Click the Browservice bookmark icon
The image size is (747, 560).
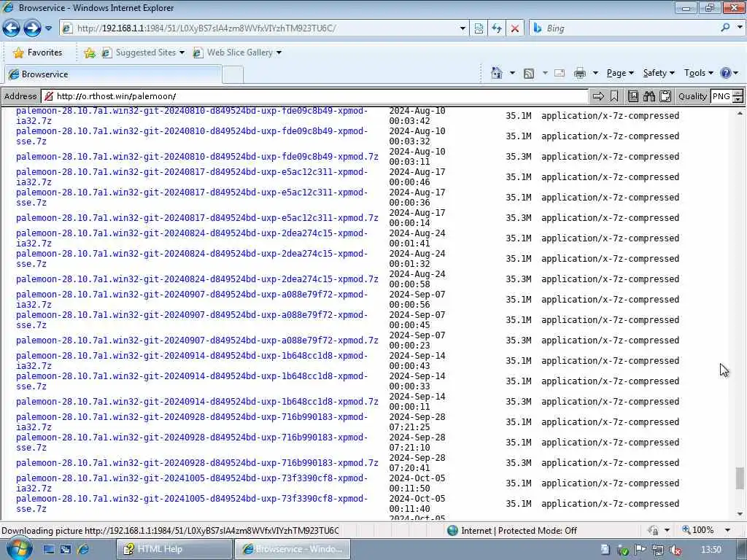coord(614,96)
